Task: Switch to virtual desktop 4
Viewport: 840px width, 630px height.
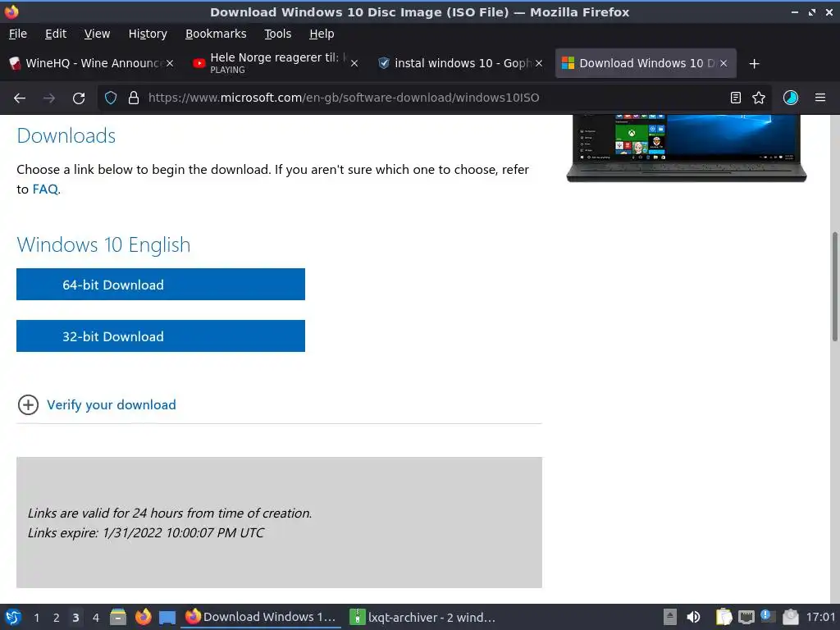Action: pos(95,618)
